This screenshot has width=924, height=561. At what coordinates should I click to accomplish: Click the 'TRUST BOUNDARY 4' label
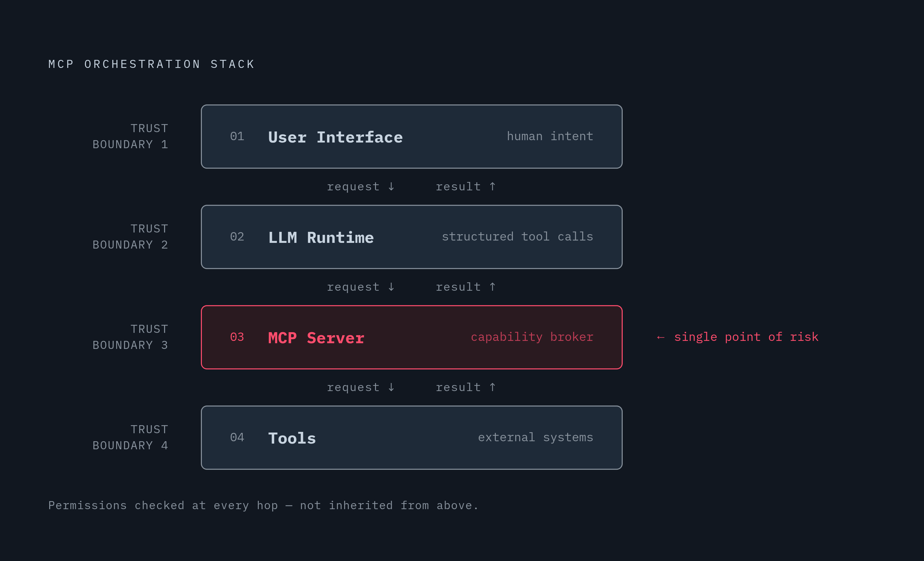(130, 437)
